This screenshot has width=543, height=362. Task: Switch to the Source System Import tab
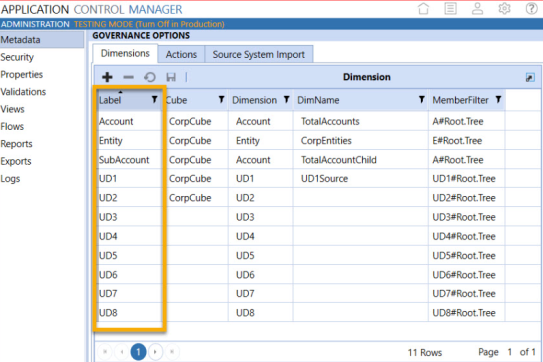(259, 54)
